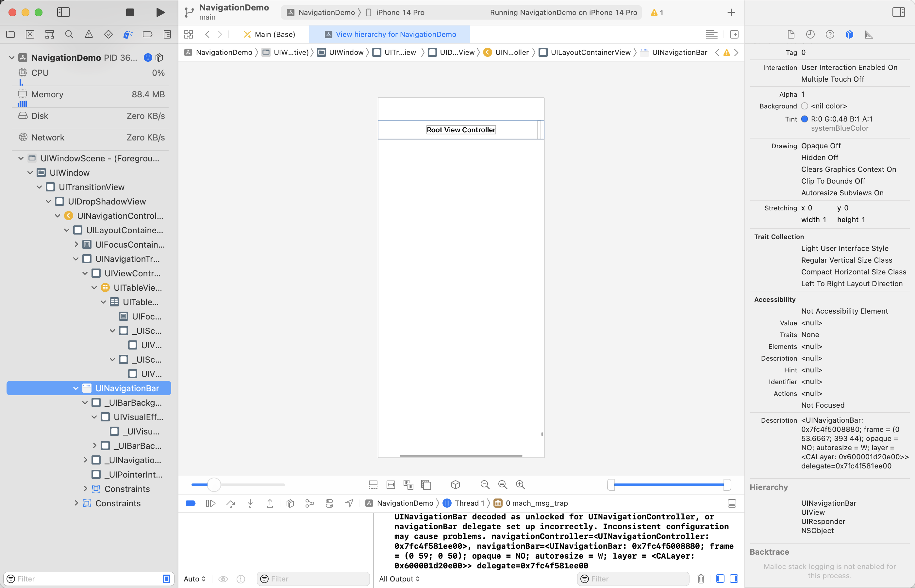The width and height of the screenshot is (915, 588).
Task: Click the Debug Memory Graph icon
Action: coord(310,504)
